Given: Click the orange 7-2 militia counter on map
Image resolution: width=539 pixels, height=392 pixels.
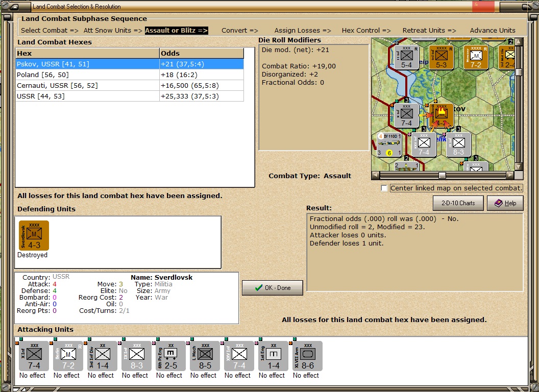Looking at the screenshot, I should pos(476,58).
